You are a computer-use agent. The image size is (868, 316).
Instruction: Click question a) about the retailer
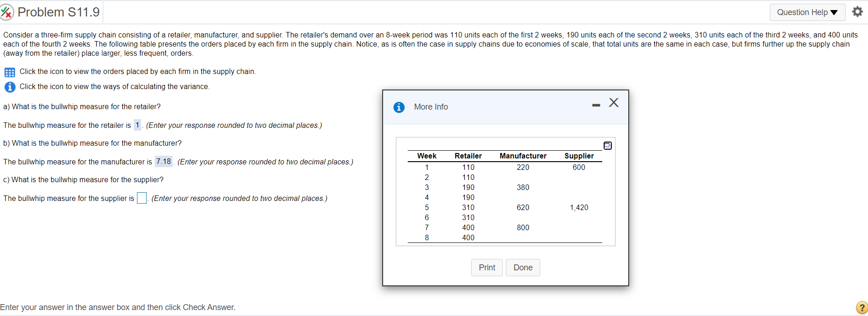point(82,106)
